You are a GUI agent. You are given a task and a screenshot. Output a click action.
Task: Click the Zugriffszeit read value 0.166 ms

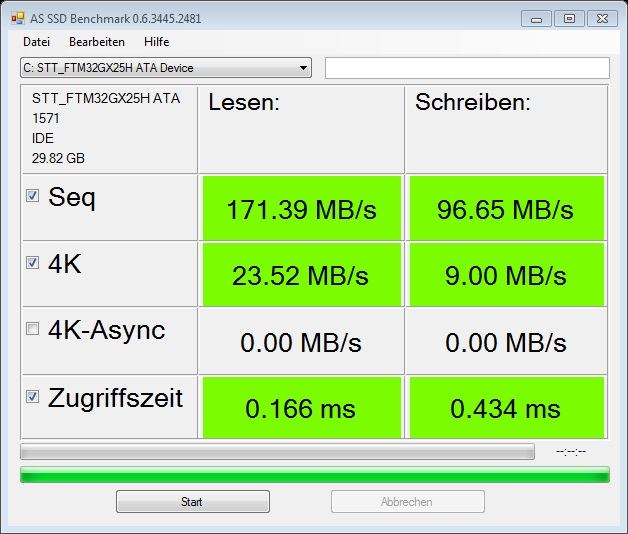click(302, 407)
